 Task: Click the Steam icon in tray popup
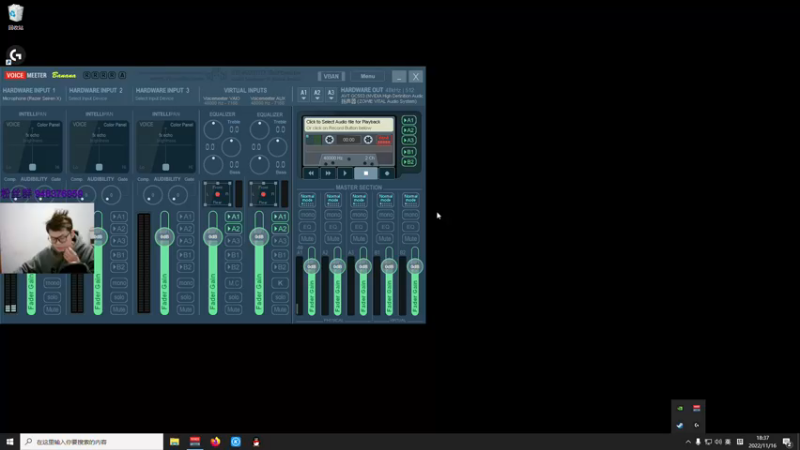tap(680, 425)
